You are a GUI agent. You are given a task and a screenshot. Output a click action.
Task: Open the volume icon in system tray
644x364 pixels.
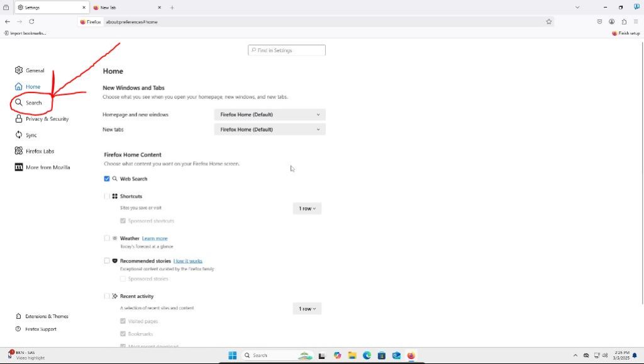coord(605,355)
